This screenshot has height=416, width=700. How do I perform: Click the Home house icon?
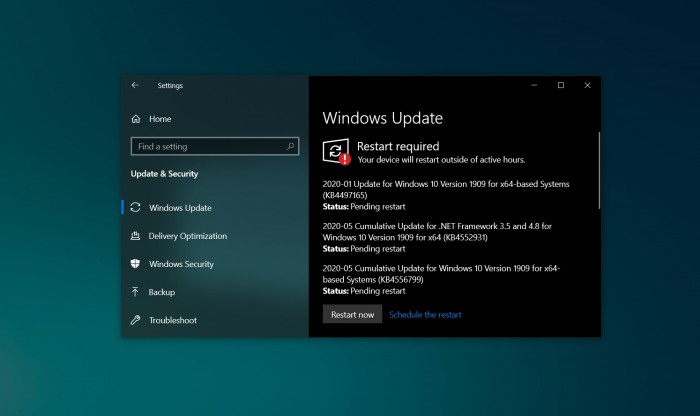pos(136,119)
